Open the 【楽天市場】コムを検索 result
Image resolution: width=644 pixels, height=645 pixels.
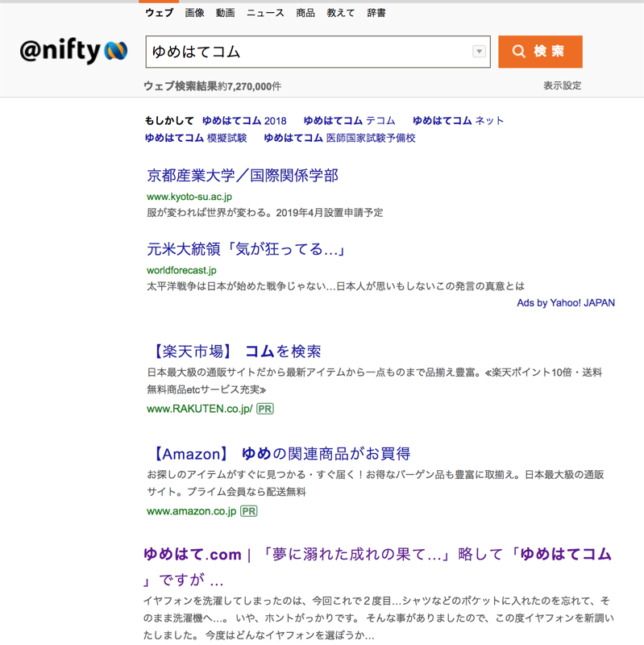coord(235,352)
